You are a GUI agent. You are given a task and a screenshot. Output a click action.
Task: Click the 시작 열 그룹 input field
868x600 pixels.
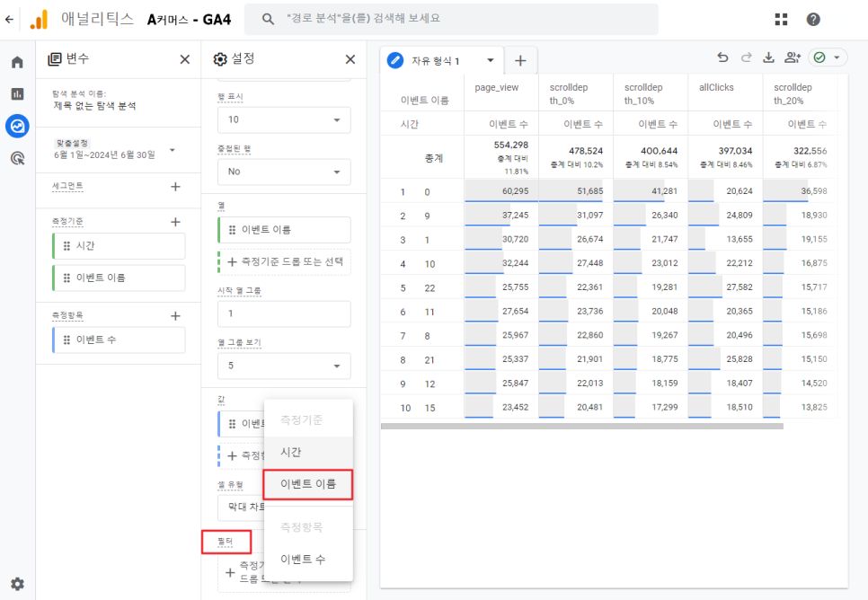tap(284, 313)
